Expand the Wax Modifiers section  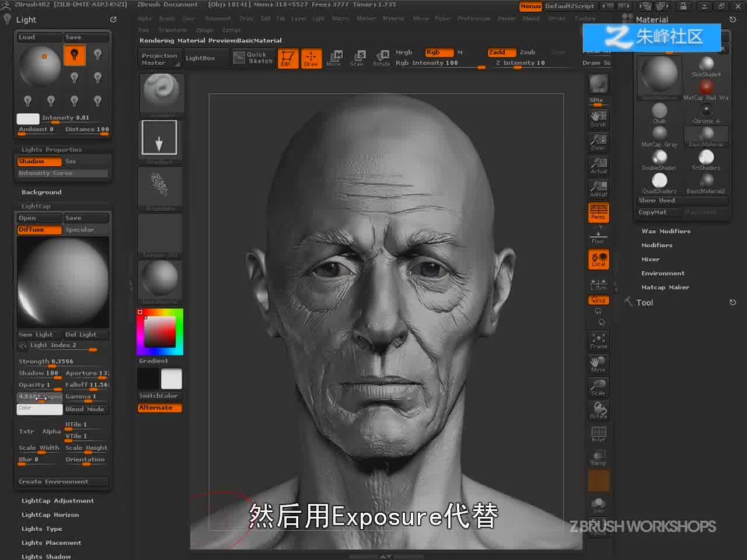click(x=666, y=232)
